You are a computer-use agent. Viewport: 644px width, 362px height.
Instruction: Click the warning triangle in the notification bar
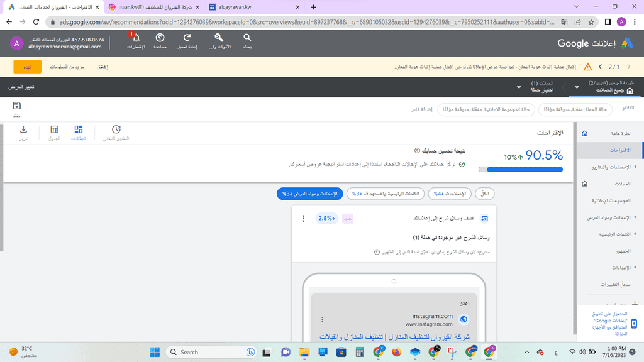588,67
